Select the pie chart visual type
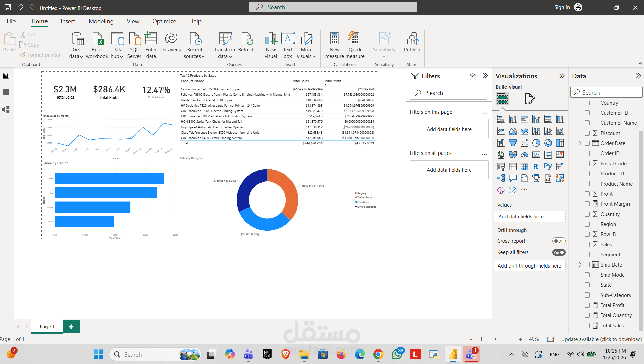This screenshot has width=644, height=364. pos(536,143)
